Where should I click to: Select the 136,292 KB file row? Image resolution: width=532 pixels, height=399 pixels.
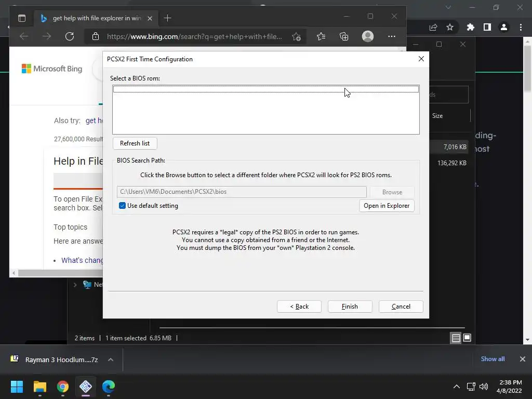[449, 163]
